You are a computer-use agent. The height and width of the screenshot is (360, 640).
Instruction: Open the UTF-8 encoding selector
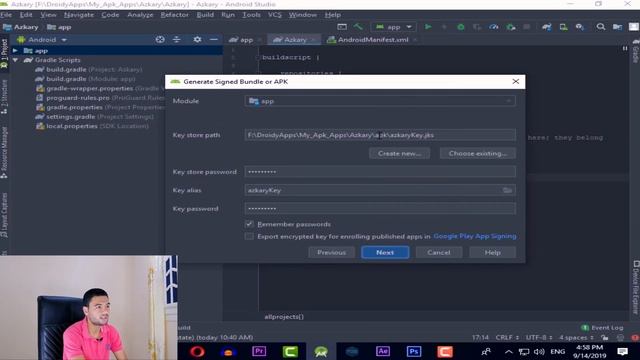coord(539,338)
